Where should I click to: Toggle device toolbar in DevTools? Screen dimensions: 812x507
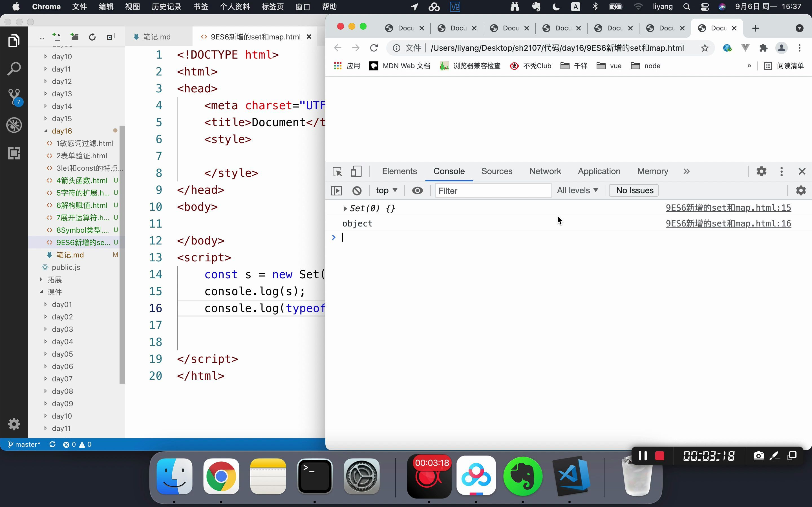coord(356,171)
